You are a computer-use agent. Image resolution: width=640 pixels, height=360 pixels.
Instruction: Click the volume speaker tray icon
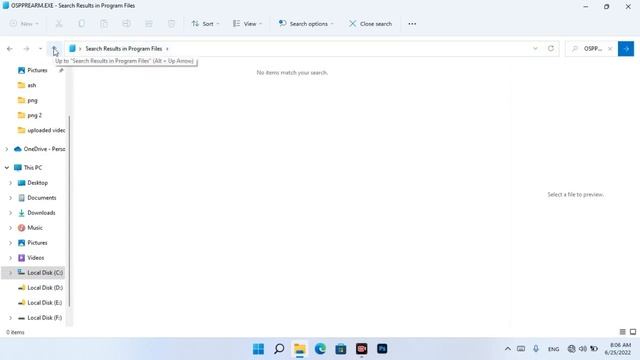click(x=583, y=349)
